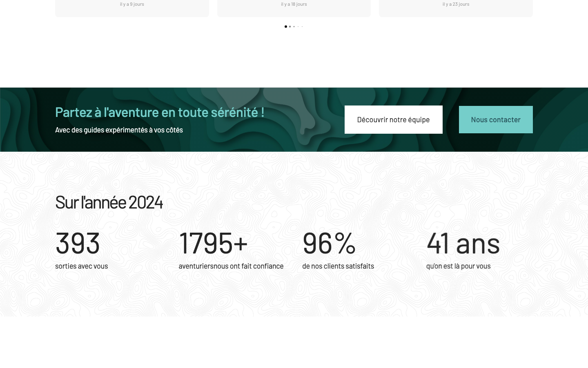588x368 pixels.
Task: Click the review card dated il y a 9 jours
Action: click(132, 8)
